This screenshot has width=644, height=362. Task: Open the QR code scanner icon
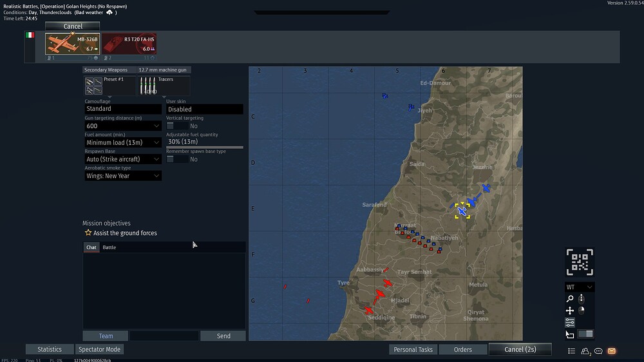coord(580,262)
